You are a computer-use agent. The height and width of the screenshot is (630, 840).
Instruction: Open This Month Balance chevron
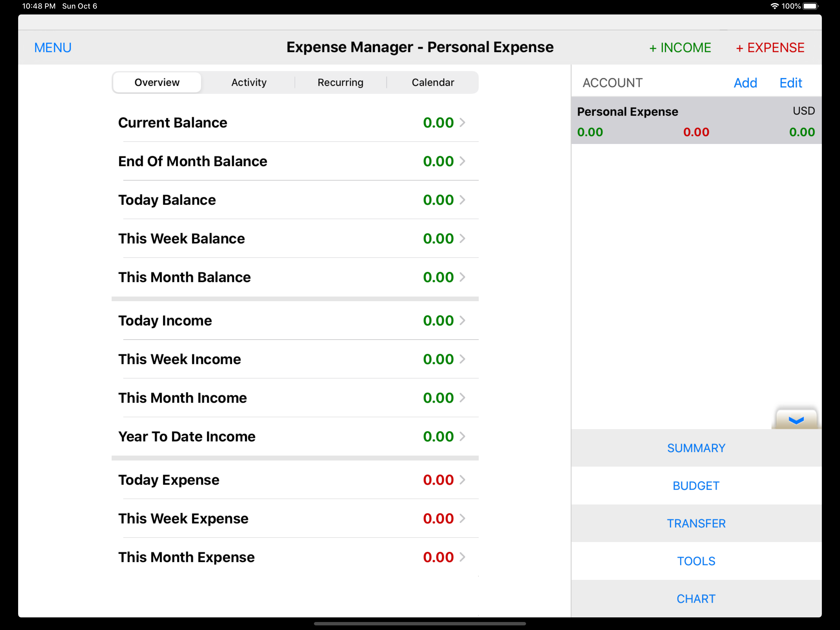point(462,277)
